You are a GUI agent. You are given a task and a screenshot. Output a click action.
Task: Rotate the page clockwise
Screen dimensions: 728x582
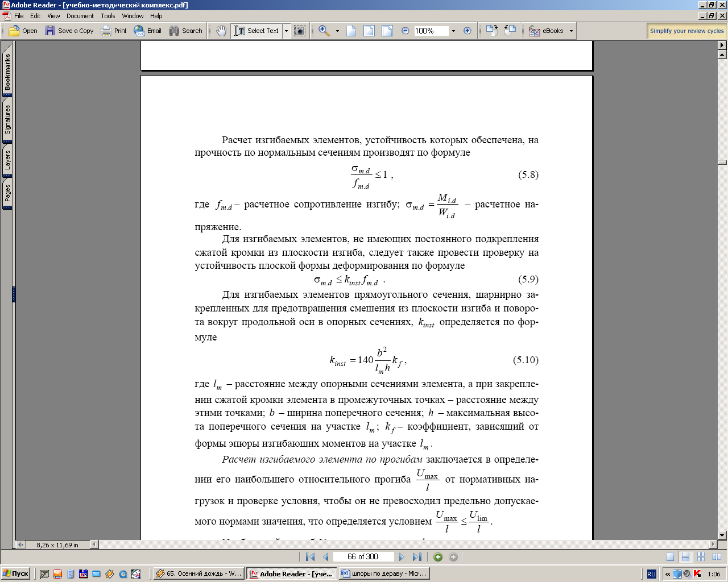(x=492, y=31)
